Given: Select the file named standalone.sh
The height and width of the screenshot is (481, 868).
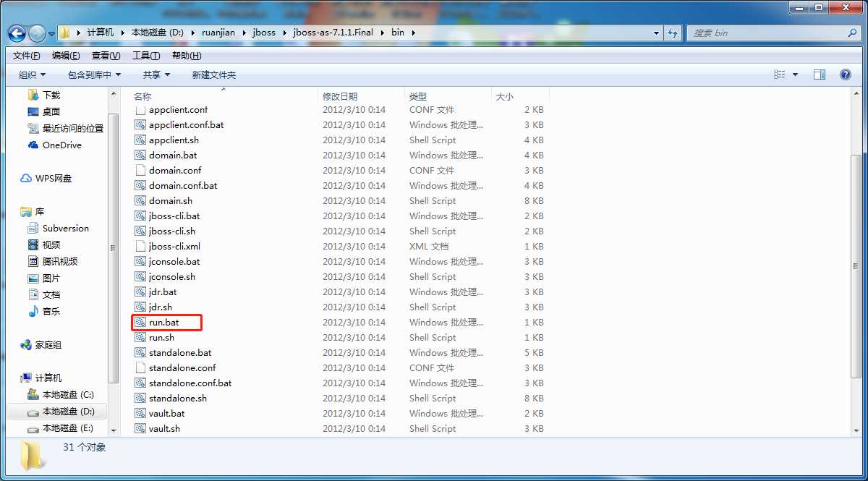Looking at the screenshot, I should point(178,398).
